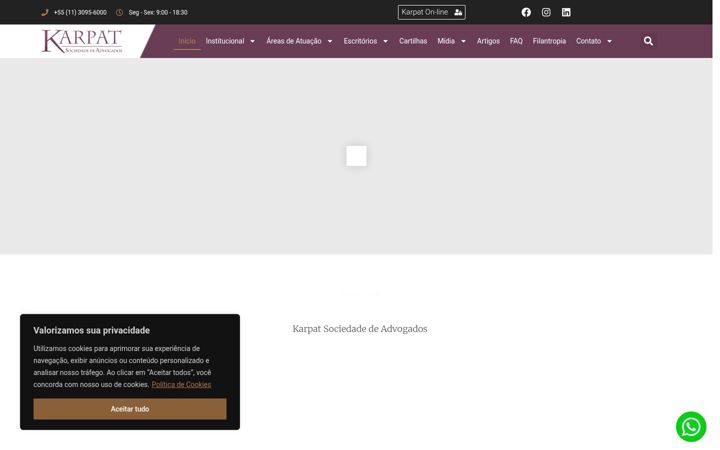Click the Karpat logo
The height and width of the screenshot is (450, 720).
pos(82,41)
